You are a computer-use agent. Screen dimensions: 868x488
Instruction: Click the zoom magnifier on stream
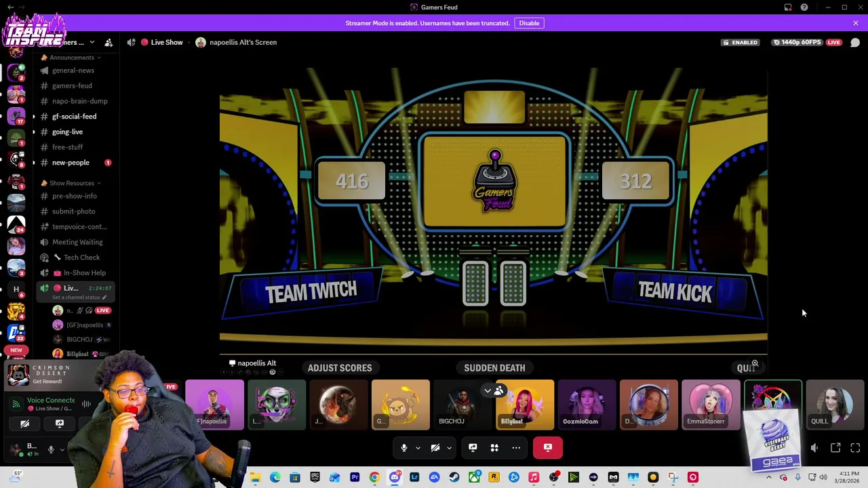(755, 364)
